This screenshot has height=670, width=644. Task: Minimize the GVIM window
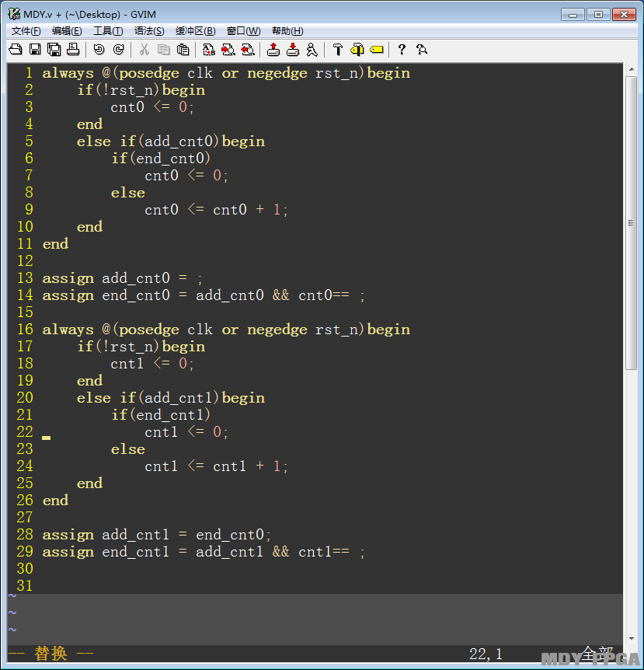573,15
